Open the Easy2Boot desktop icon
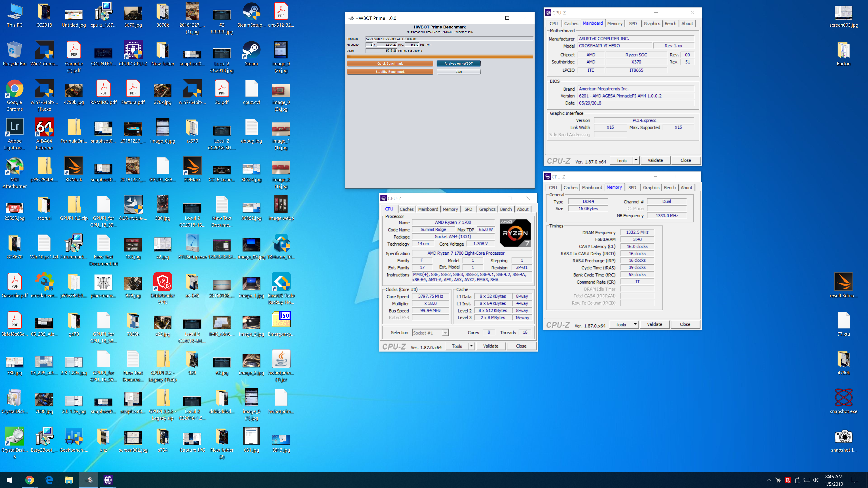Image resolution: width=868 pixels, height=488 pixels. [x=44, y=441]
